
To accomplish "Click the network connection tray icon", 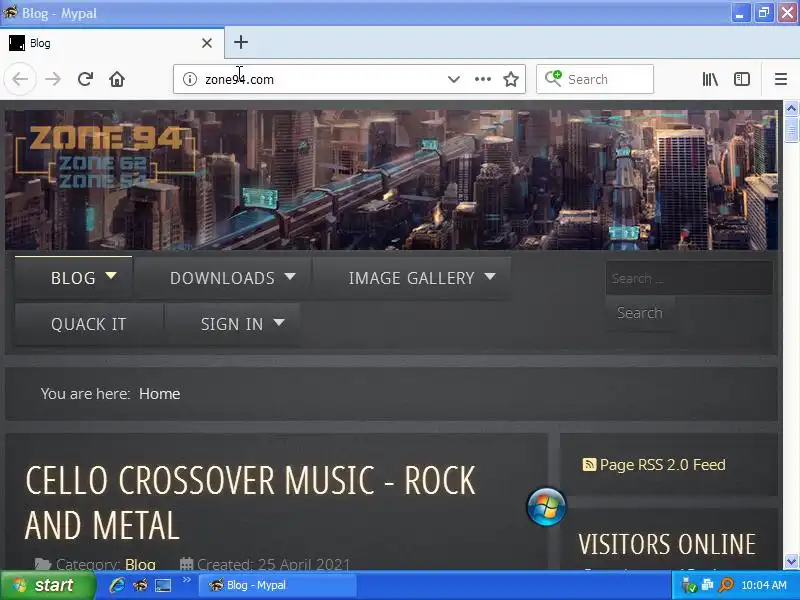I will [707, 585].
